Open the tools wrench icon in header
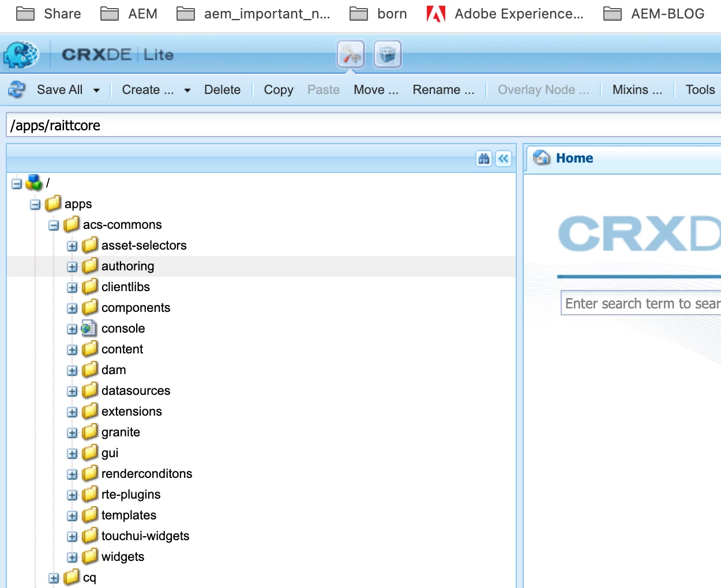 point(351,55)
